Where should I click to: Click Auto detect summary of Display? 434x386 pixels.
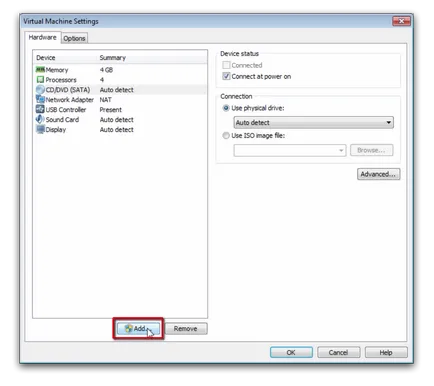117,130
